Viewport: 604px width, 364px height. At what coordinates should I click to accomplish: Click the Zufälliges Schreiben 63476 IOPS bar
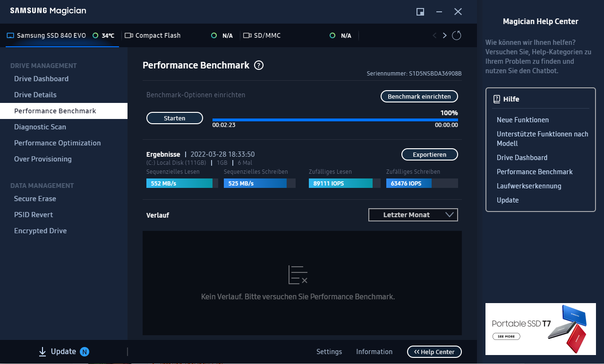click(422, 183)
